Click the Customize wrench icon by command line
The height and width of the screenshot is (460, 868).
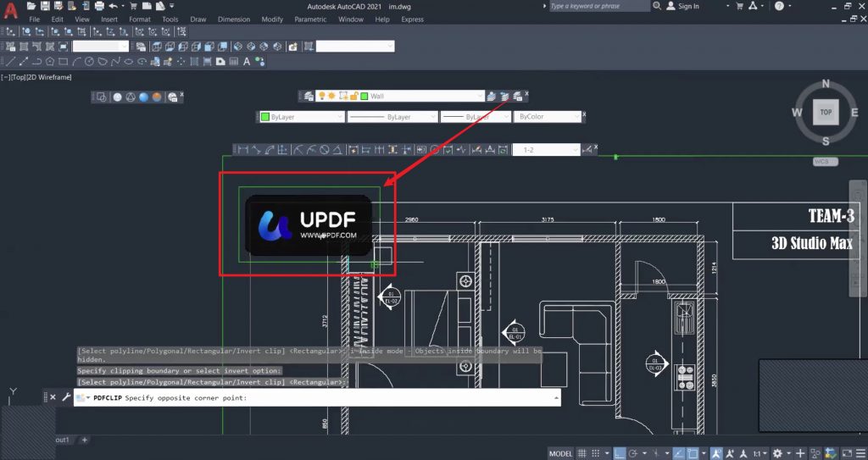(66, 397)
